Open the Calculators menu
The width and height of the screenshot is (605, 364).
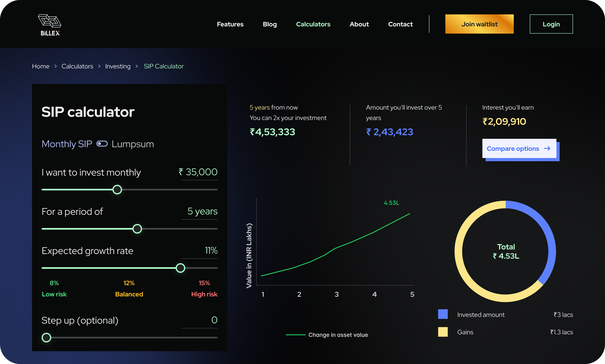pyautogui.click(x=313, y=24)
